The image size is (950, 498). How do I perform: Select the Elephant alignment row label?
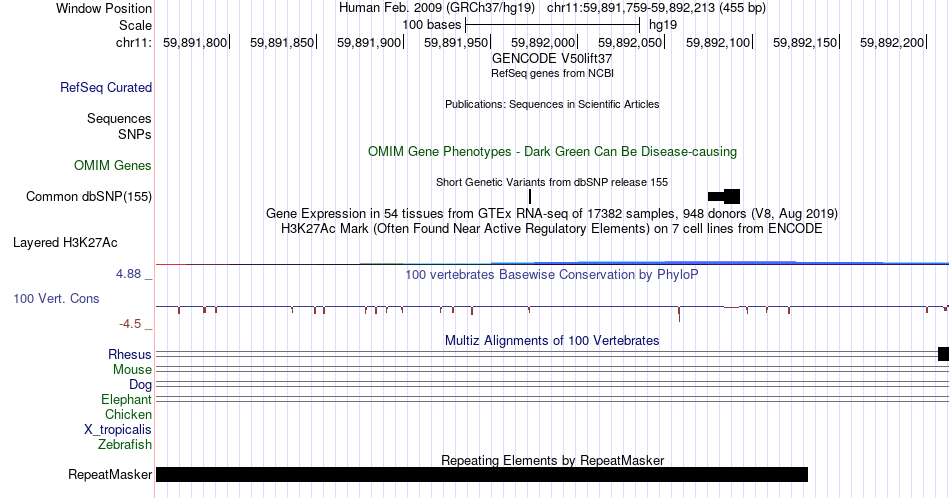tap(127, 400)
